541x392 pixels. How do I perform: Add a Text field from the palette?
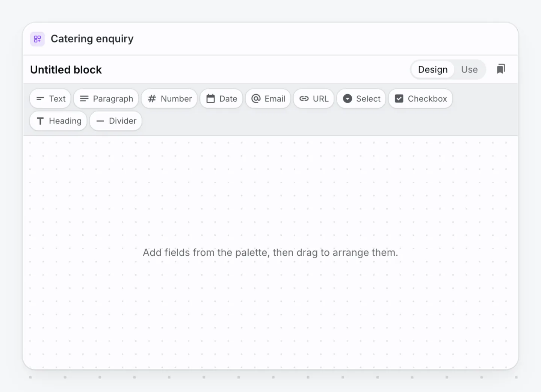[x=50, y=99]
